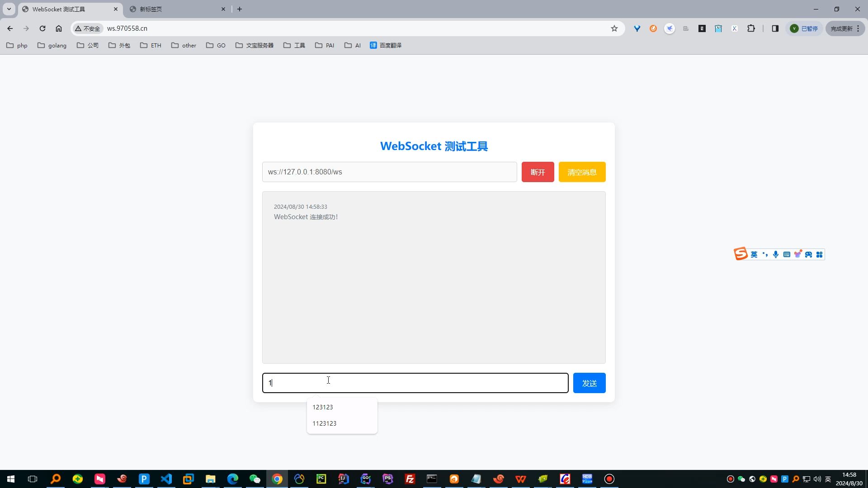Click Sogou IME microphone voice input

(x=776, y=254)
